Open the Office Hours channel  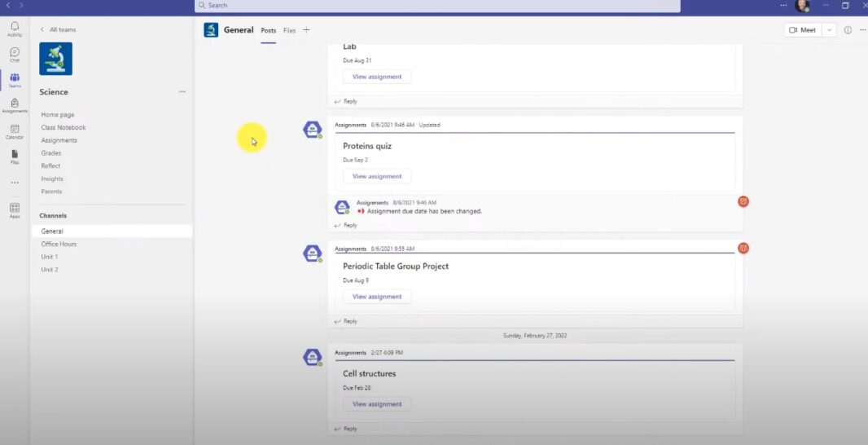59,244
